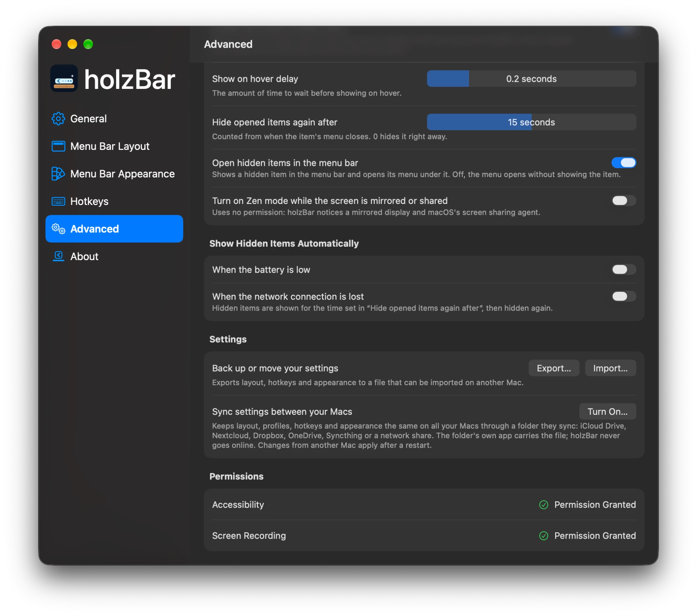Go to Menu Bar Layout section
Screen dimensions: 697x616
114,146
